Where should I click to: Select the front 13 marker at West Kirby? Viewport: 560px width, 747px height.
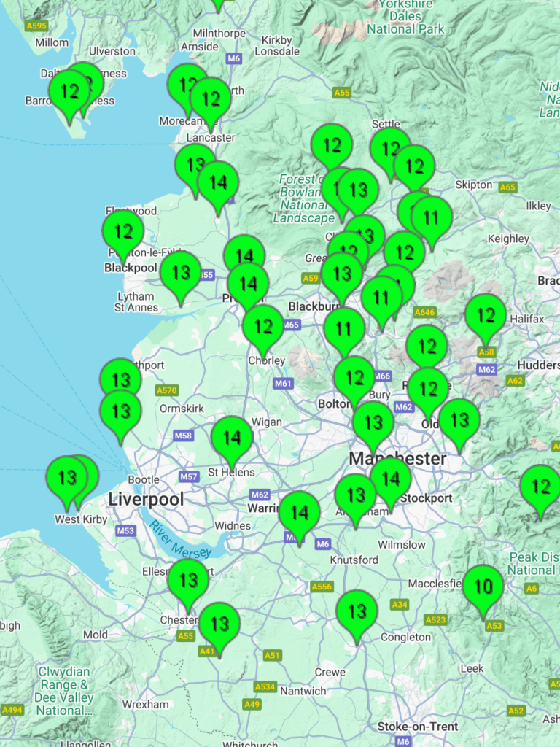pyautogui.click(x=67, y=479)
